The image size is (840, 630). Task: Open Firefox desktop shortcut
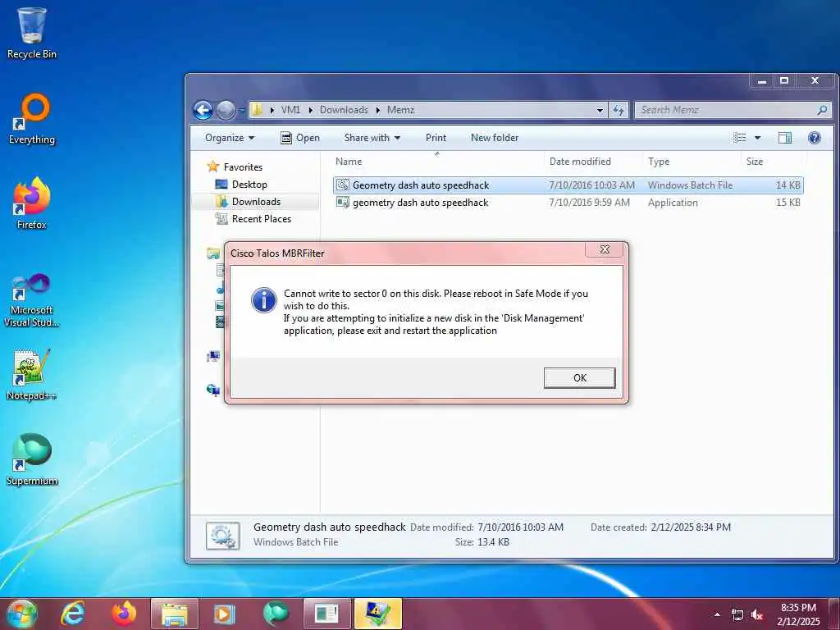point(32,203)
